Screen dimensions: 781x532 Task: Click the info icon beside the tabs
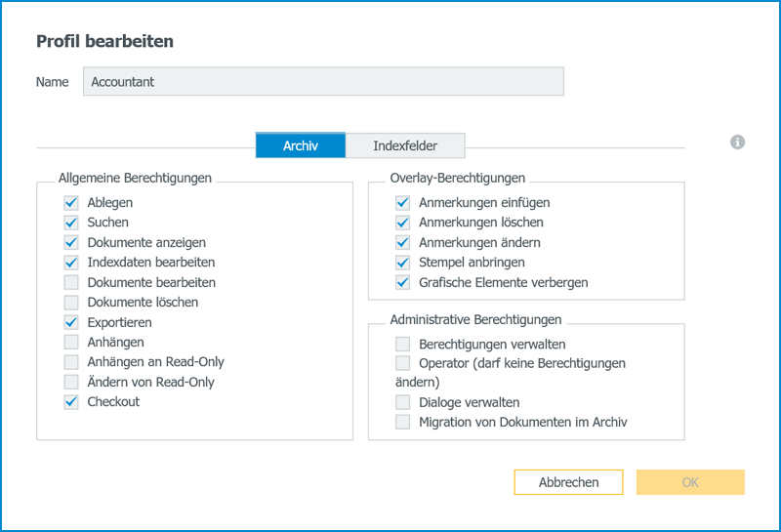[738, 143]
